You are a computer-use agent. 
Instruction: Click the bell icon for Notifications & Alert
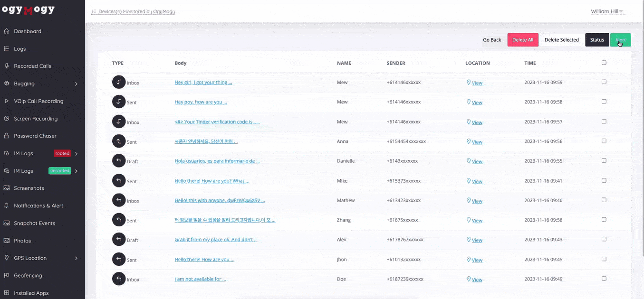[x=7, y=206]
